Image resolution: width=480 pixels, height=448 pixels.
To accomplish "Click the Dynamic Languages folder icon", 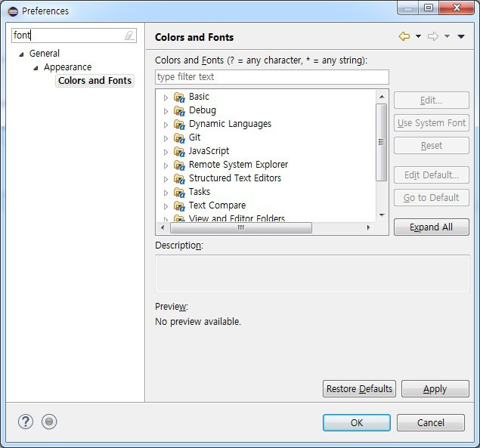I will [179, 125].
